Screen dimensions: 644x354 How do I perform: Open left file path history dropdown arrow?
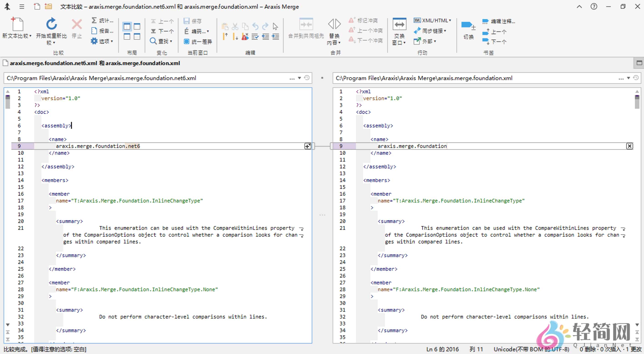coord(299,78)
